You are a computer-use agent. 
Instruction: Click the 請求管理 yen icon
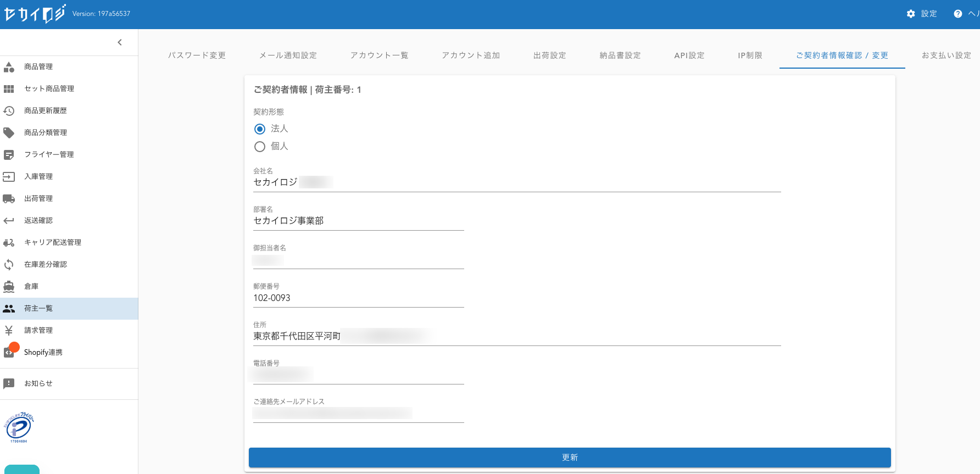[9, 331]
